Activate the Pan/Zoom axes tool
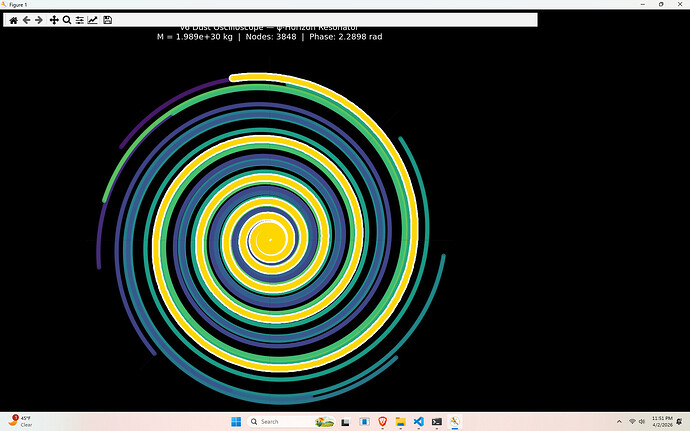Screen dimensions: 690x431 (x=54, y=20)
